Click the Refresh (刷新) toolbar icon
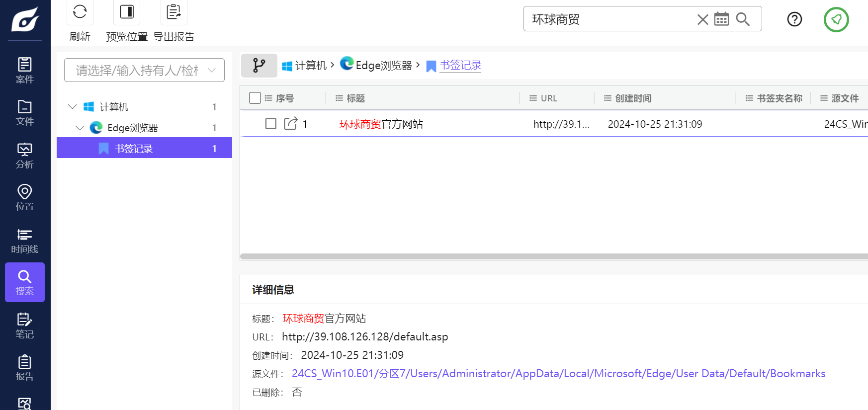The width and height of the screenshot is (868, 410). click(x=80, y=12)
